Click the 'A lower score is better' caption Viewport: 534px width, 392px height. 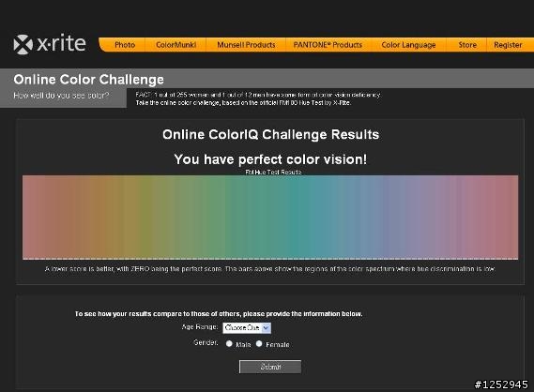[269, 269]
